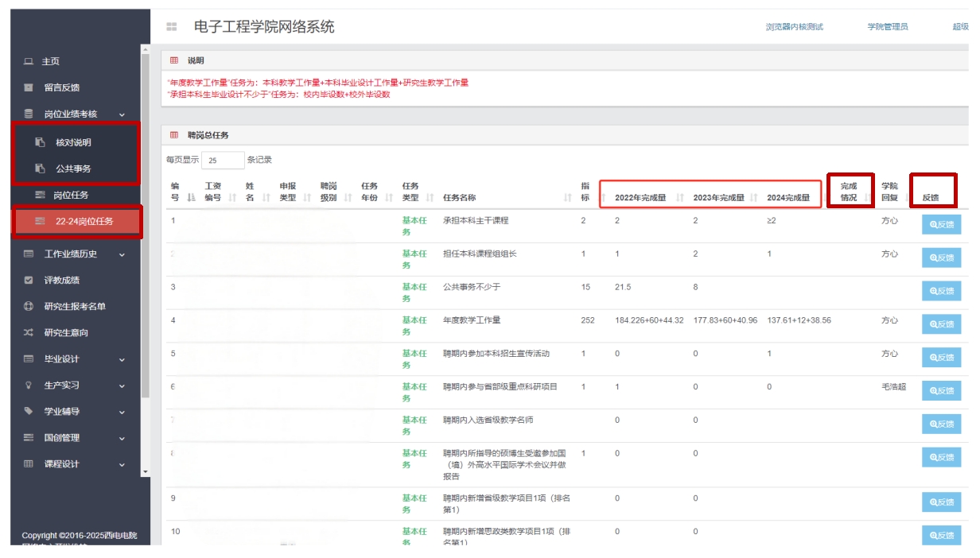Click the 研究生意向 shuffle icon
The width and height of the screenshot is (980, 558).
[29, 333]
